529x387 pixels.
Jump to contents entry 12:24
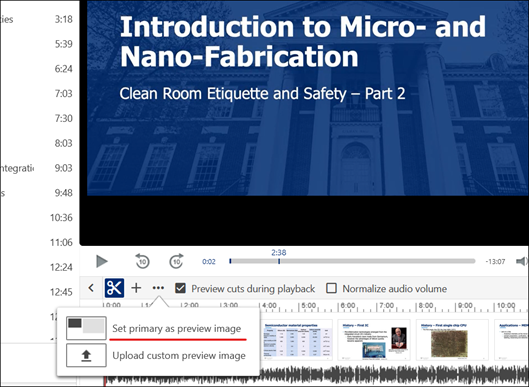pyautogui.click(x=61, y=267)
